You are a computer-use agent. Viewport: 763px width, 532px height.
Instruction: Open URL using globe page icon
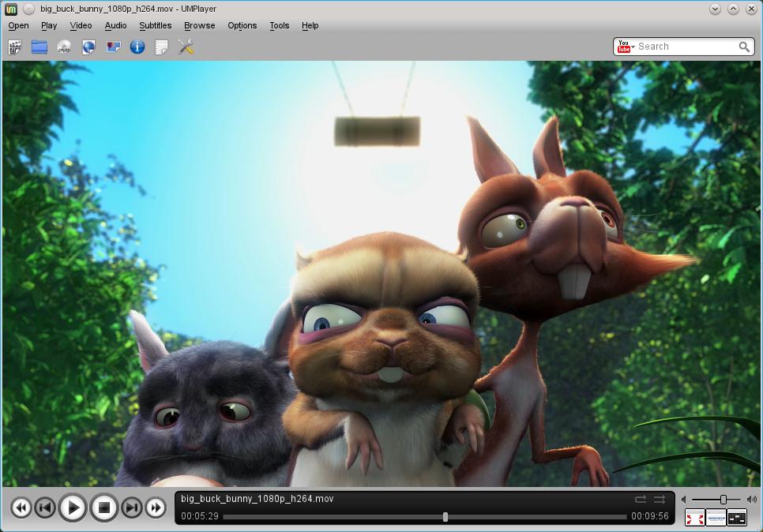(x=88, y=47)
